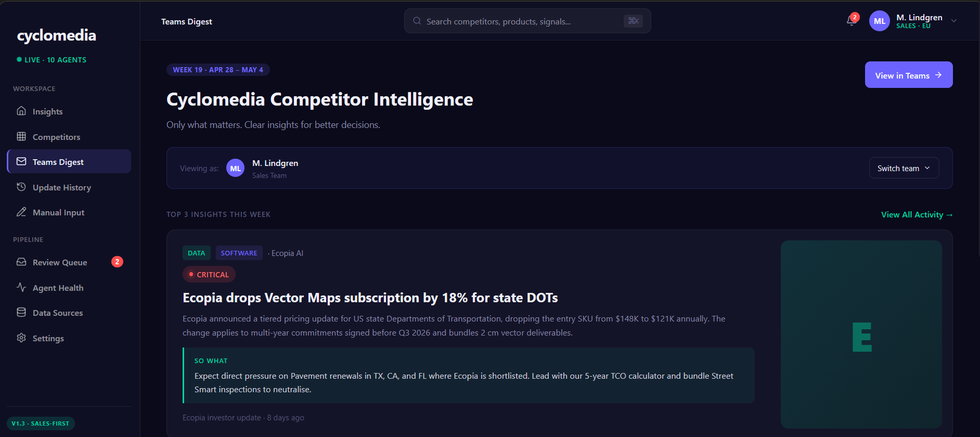The width and height of the screenshot is (980, 437).
Task: Open Update History page
Action: coord(69,187)
